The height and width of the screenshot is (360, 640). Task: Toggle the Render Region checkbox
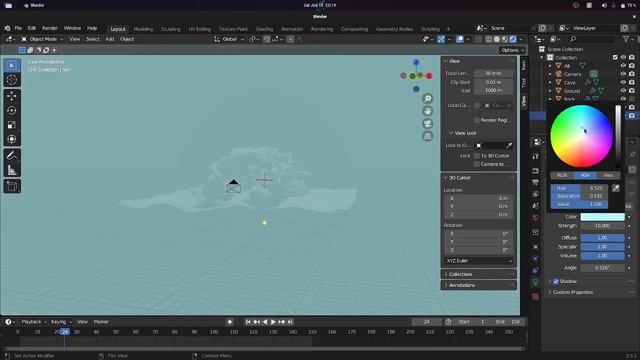pyautogui.click(x=477, y=120)
